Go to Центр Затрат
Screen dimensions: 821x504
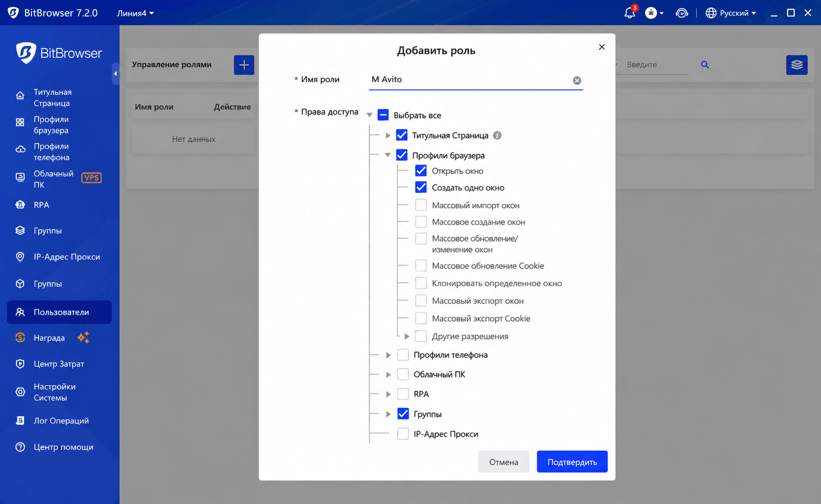pyautogui.click(x=59, y=364)
